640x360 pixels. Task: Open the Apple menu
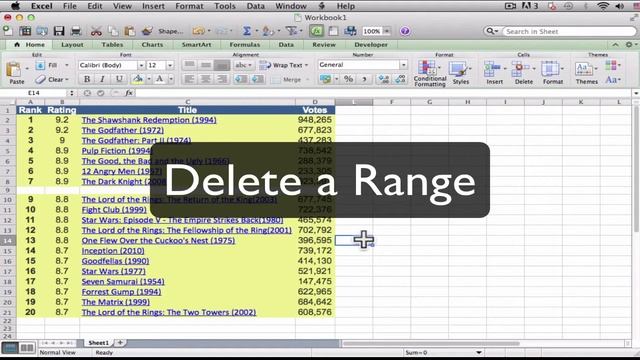click(x=16, y=6)
